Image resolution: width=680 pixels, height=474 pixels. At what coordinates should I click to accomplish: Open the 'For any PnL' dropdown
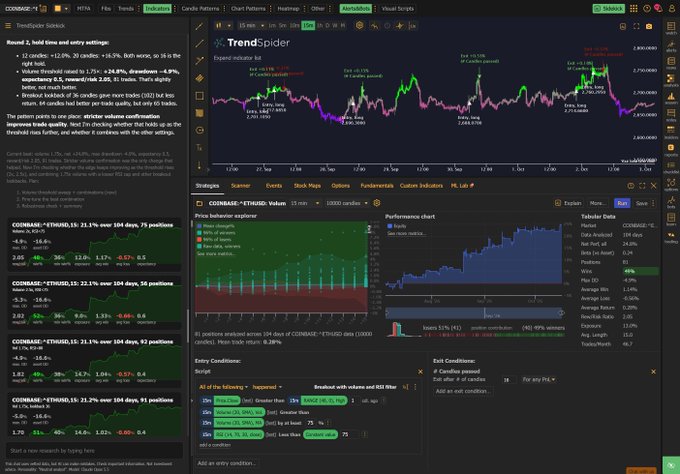pyautogui.click(x=539, y=379)
